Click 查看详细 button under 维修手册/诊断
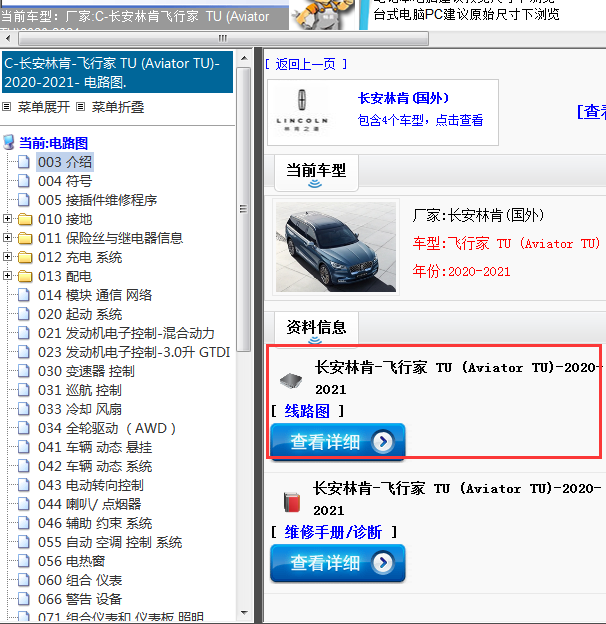The width and height of the screenshot is (606, 624). (x=337, y=563)
